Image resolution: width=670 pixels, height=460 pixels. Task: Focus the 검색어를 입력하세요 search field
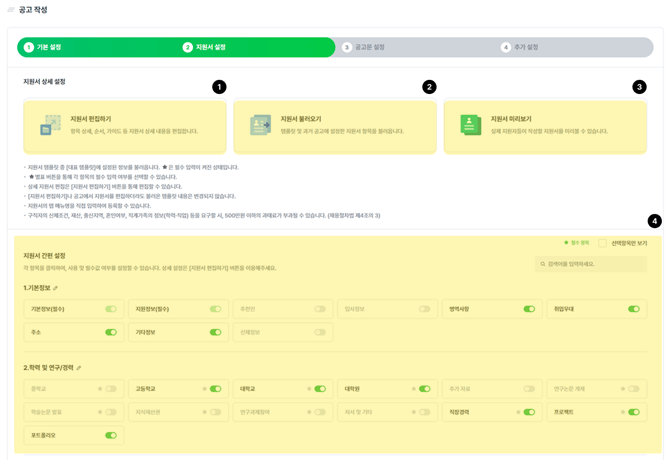tap(594, 265)
